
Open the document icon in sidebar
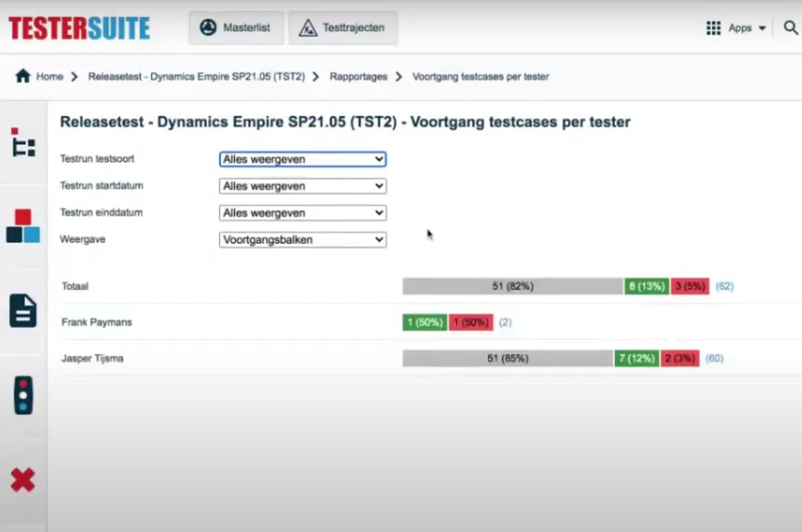pos(23,310)
